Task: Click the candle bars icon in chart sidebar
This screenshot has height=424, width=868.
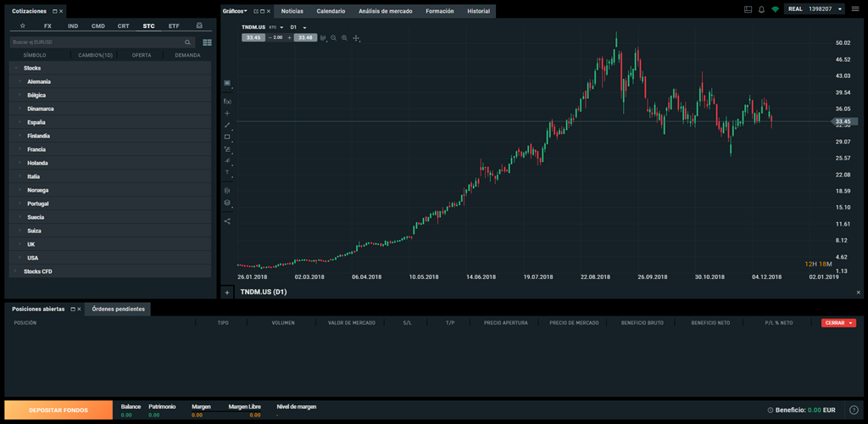Action: pyautogui.click(x=227, y=191)
